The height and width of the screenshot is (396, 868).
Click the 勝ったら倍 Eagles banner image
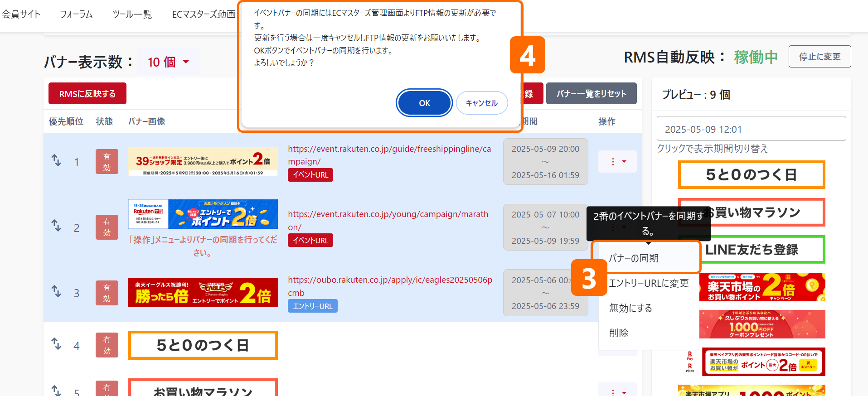point(203,293)
